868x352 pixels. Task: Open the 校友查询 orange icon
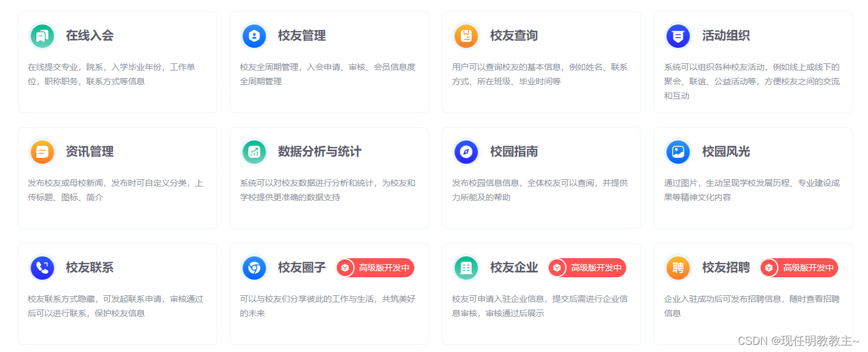point(466,36)
